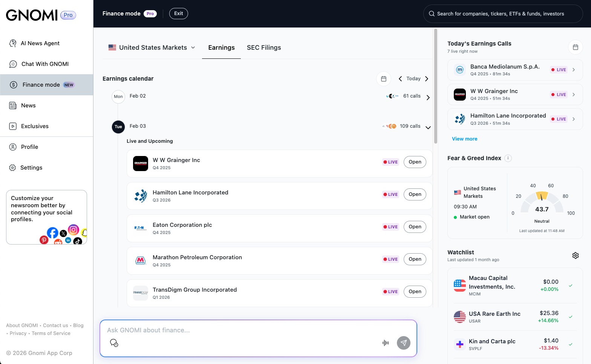Toggle Kin and Carta watchlist checkmark
The image size is (591, 364).
pyautogui.click(x=570, y=344)
